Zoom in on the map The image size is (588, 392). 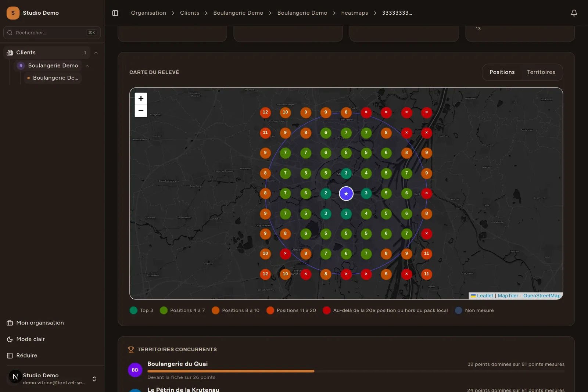pyautogui.click(x=141, y=98)
